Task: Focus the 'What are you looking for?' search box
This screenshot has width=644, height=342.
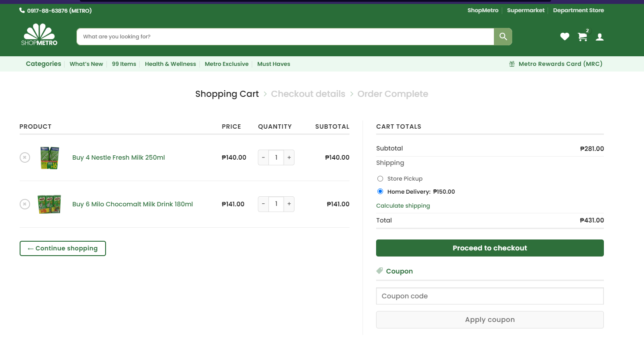Action: tap(285, 37)
